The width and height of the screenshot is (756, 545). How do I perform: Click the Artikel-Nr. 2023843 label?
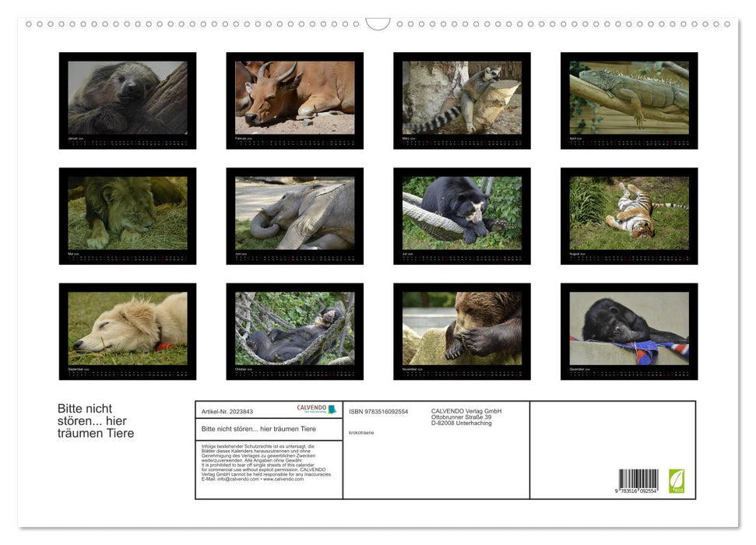227,411
